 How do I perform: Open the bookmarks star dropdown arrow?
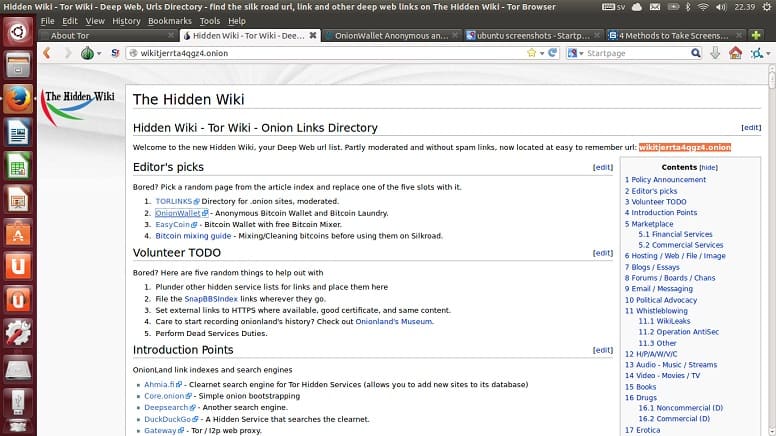point(542,53)
